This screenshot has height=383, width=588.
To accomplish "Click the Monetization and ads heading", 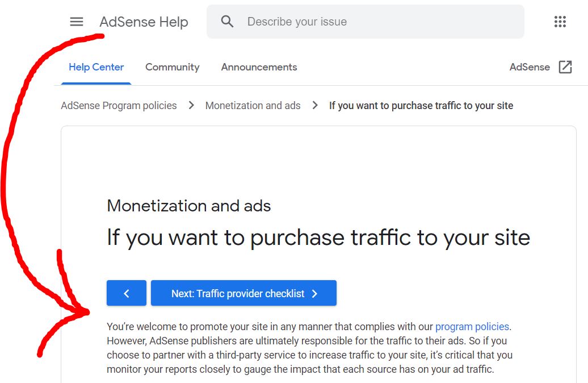I will (188, 206).
